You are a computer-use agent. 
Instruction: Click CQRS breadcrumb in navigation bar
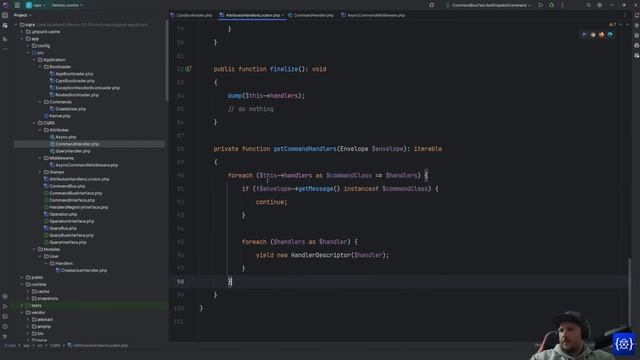(x=55, y=345)
